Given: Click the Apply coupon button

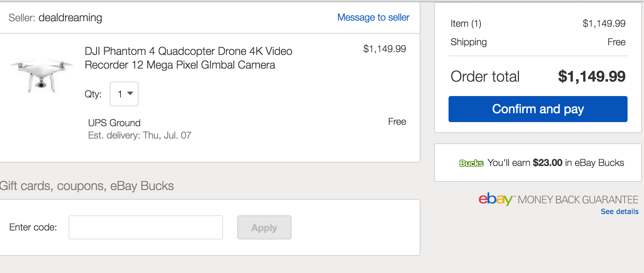Looking at the screenshot, I should pyautogui.click(x=264, y=227).
